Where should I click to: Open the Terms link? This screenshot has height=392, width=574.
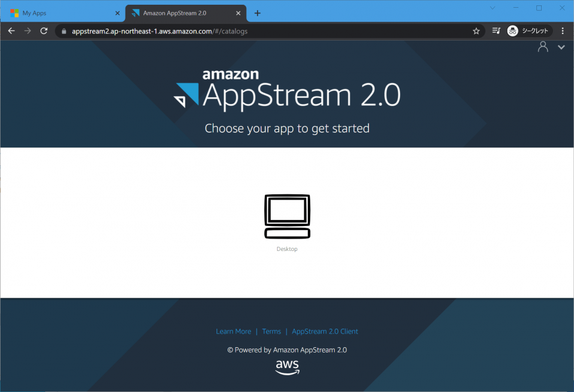click(271, 331)
